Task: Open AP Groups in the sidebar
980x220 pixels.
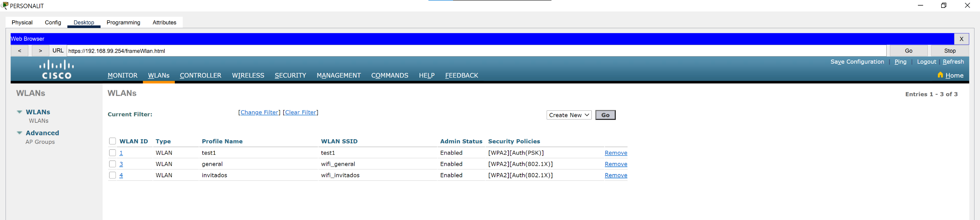Action: click(40, 142)
